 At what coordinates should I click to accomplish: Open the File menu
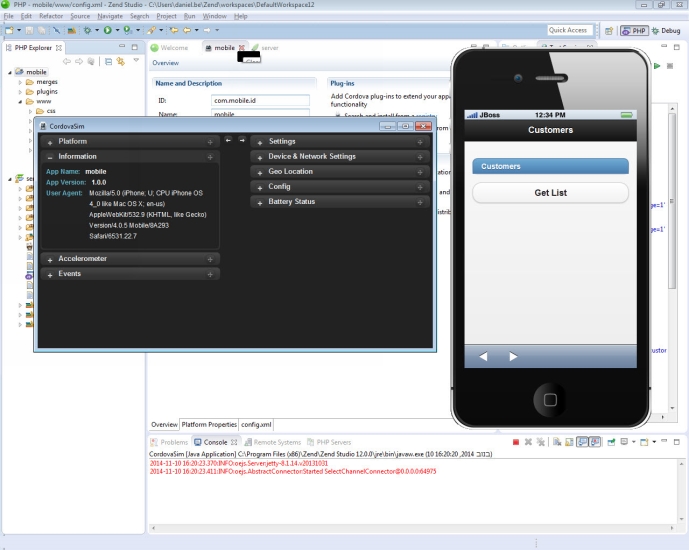coord(8,16)
